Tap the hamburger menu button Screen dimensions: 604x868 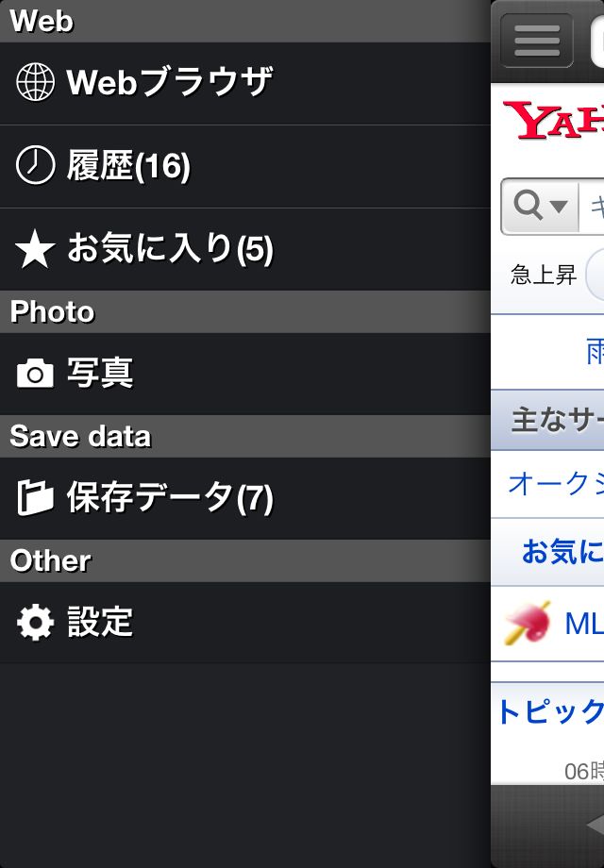[x=536, y=41]
